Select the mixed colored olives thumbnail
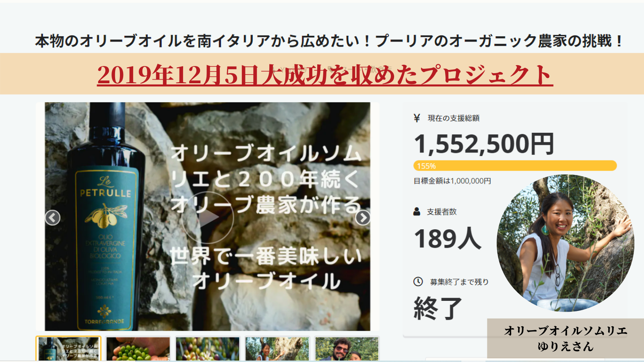This screenshot has height=362, width=644. [x=207, y=349]
